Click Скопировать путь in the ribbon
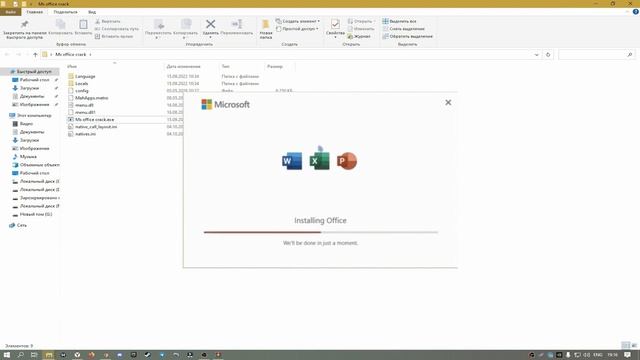Image resolution: width=640 pixels, height=360 pixels. point(117,29)
